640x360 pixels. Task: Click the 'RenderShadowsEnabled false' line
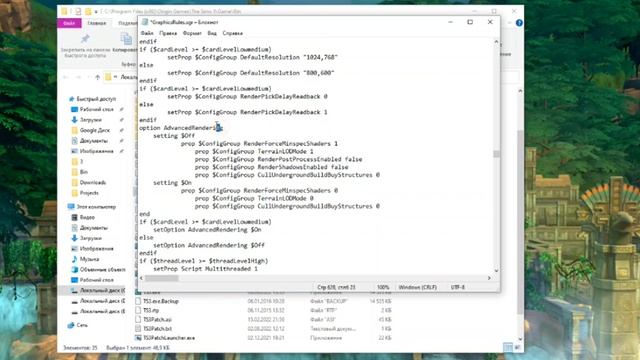271,167
